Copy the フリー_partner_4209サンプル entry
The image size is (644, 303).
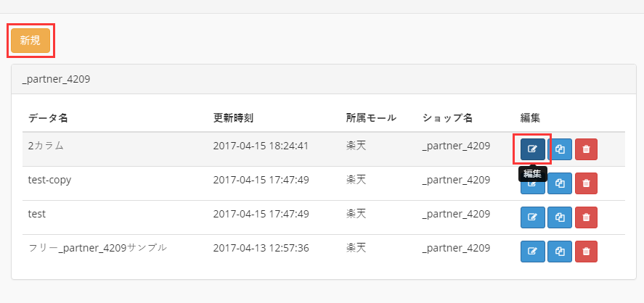point(560,251)
